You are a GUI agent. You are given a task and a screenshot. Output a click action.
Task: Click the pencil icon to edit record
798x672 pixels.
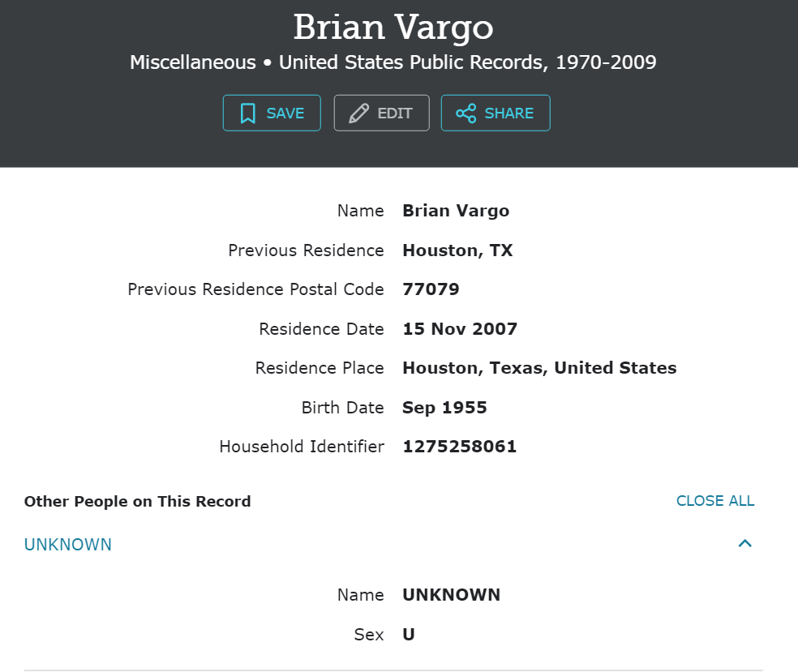click(358, 113)
